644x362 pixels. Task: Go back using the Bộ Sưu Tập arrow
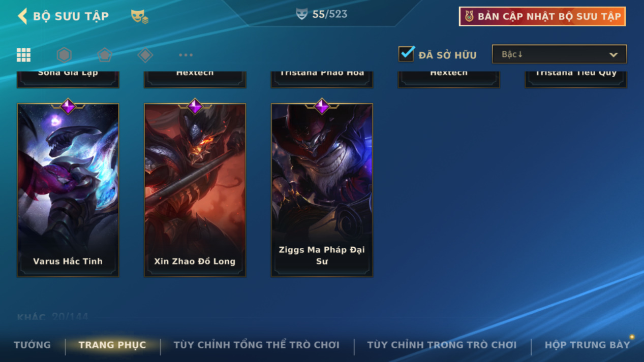22,16
